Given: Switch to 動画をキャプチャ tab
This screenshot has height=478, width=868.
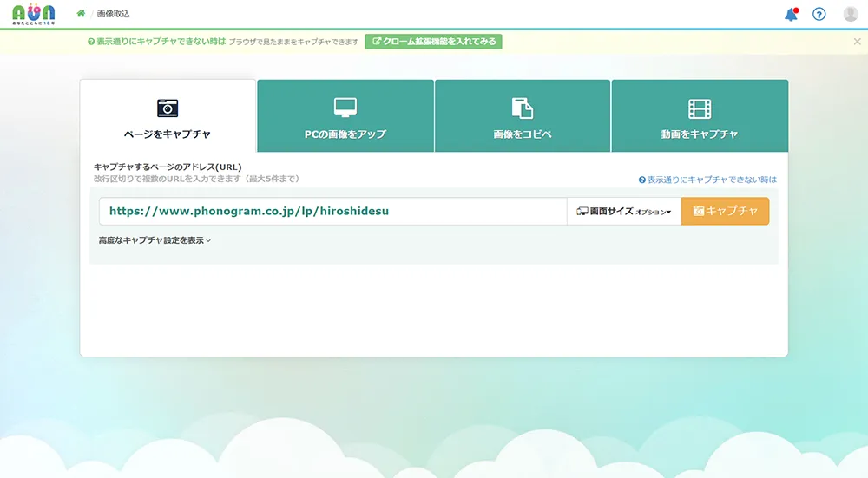Looking at the screenshot, I should coord(700,116).
